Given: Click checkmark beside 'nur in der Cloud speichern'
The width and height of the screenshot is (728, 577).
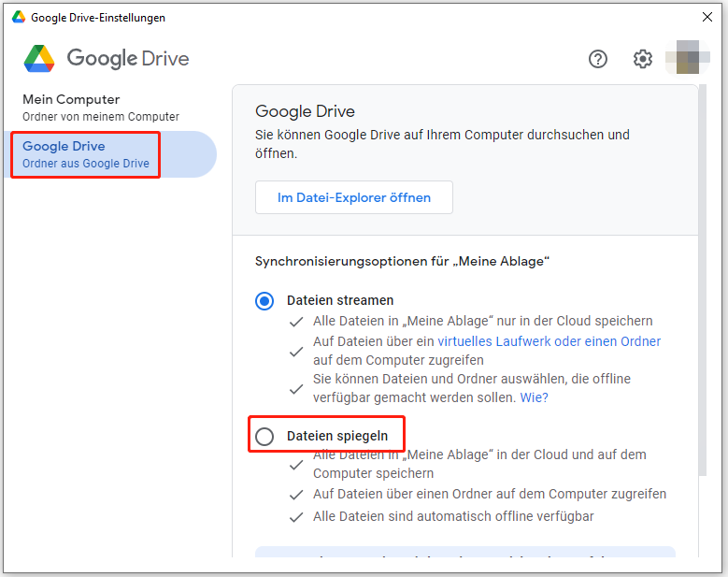Looking at the screenshot, I should (x=296, y=322).
